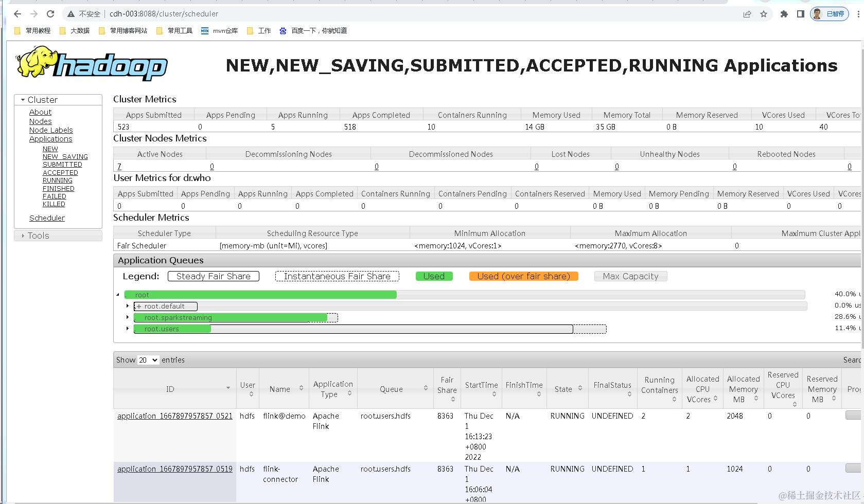Sort the table by ID column
This screenshot has height=504, width=864.
pyautogui.click(x=175, y=389)
